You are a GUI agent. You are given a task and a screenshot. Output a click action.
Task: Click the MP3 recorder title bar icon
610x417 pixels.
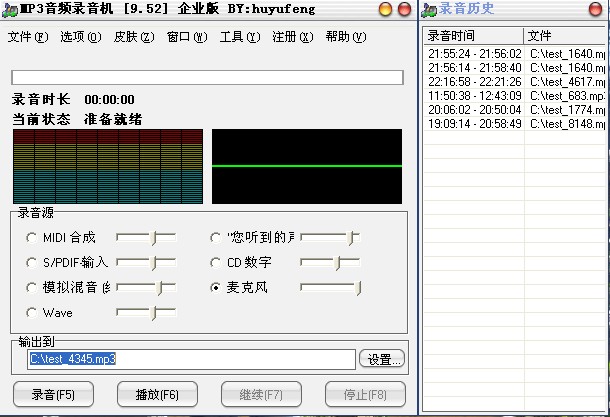pyautogui.click(x=10, y=9)
